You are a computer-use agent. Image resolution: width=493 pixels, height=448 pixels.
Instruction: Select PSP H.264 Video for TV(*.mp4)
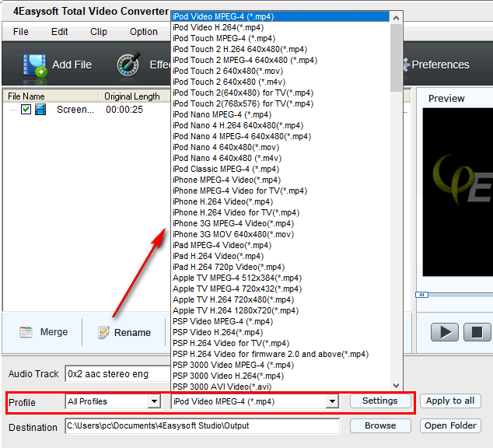coord(281,343)
